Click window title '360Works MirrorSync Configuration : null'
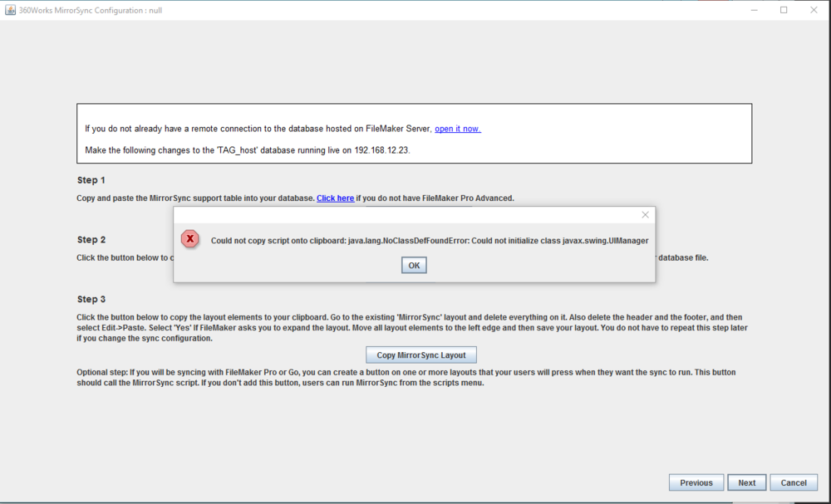Image resolution: width=831 pixels, height=504 pixels. (x=91, y=10)
